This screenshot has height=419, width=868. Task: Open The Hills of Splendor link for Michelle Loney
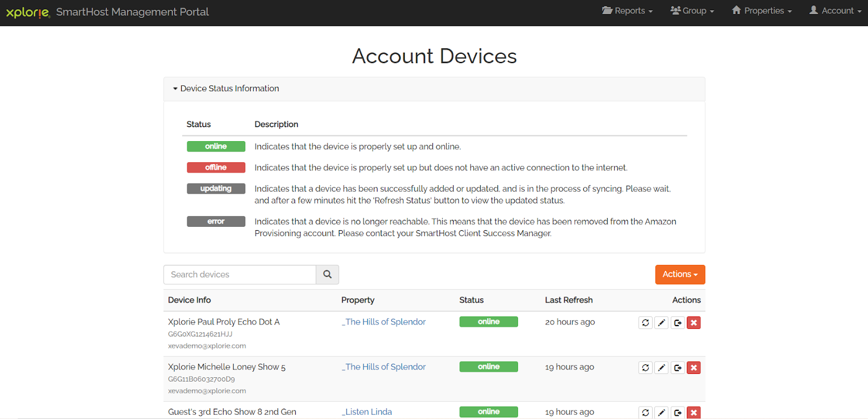(384, 367)
